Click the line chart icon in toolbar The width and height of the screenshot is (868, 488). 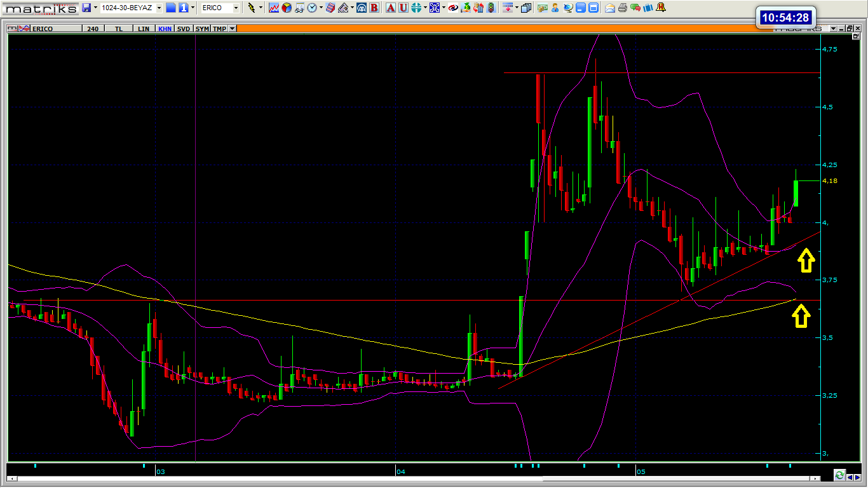point(274,8)
